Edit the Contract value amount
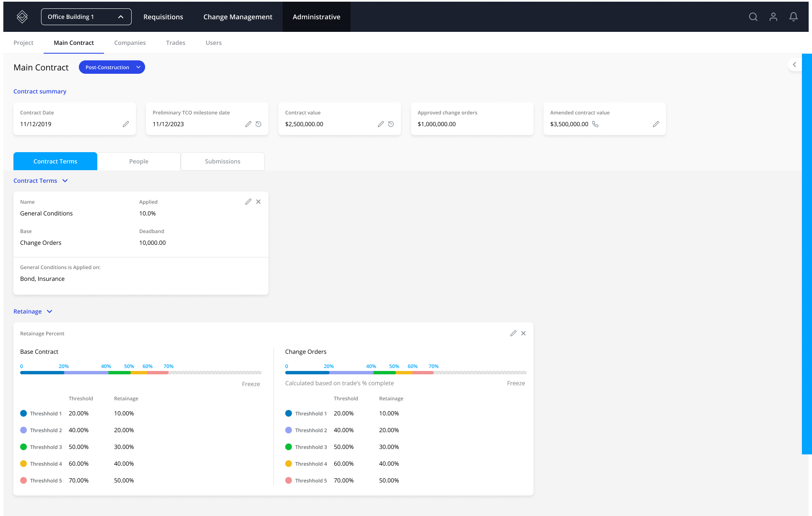 click(380, 124)
